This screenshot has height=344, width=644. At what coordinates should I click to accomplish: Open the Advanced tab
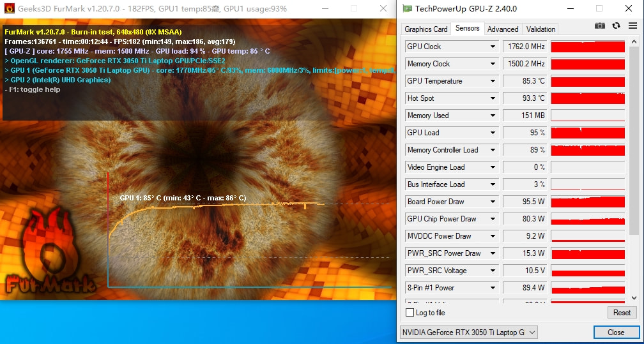(x=503, y=29)
